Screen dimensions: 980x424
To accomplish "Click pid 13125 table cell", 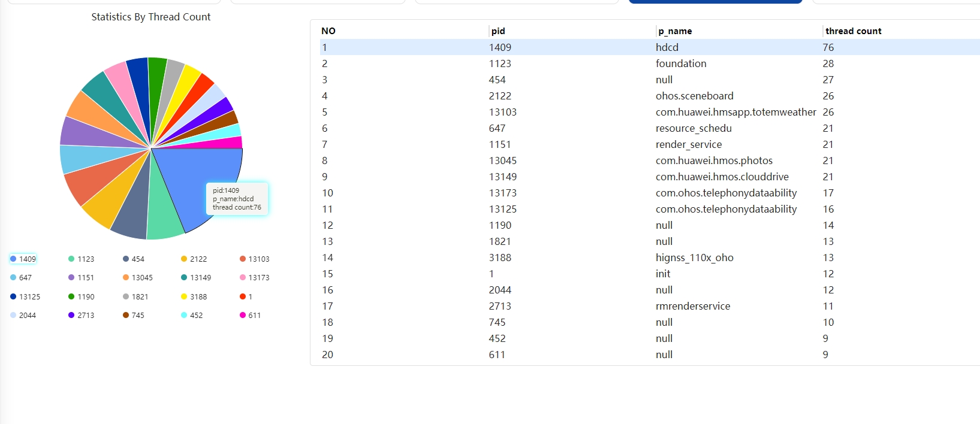I will [502, 209].
